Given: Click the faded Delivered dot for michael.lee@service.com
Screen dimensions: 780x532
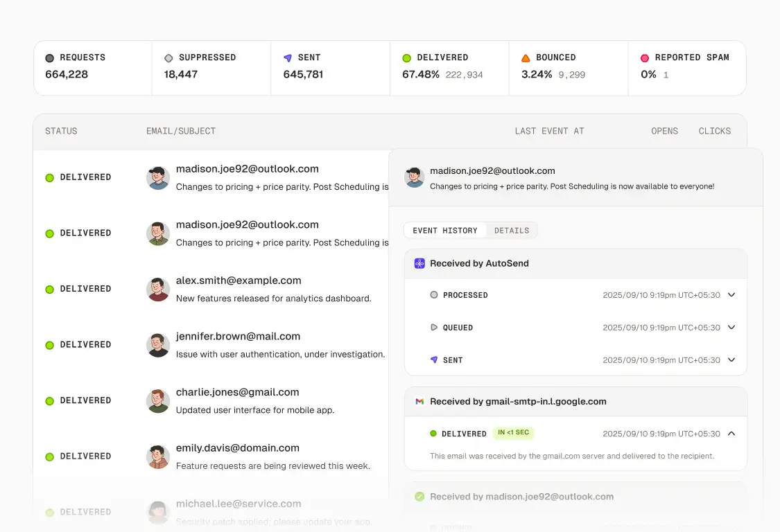Looking at the screenshot, I should click(49, 512).
